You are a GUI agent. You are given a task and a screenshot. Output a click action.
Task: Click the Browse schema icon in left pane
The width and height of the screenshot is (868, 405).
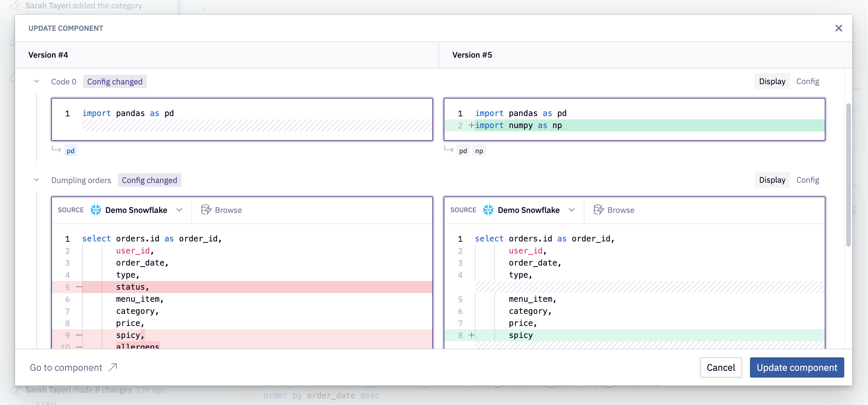206,210
